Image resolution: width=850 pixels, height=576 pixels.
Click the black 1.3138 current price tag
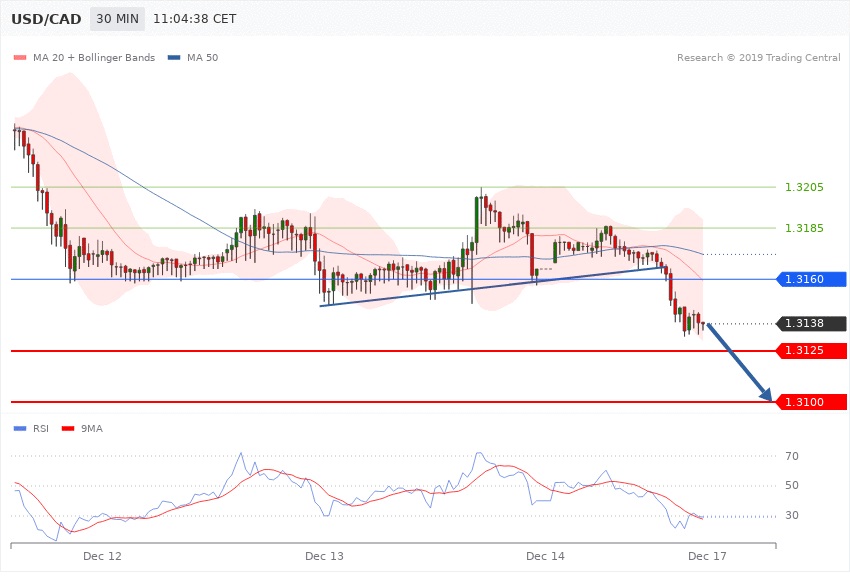[812, 323]
